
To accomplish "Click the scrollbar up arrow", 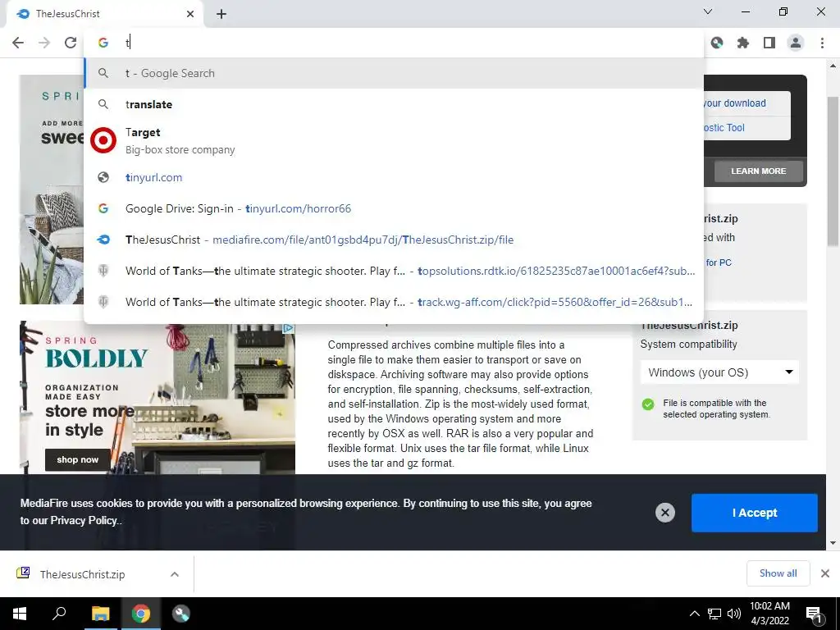I will click(x=833, y=66).
